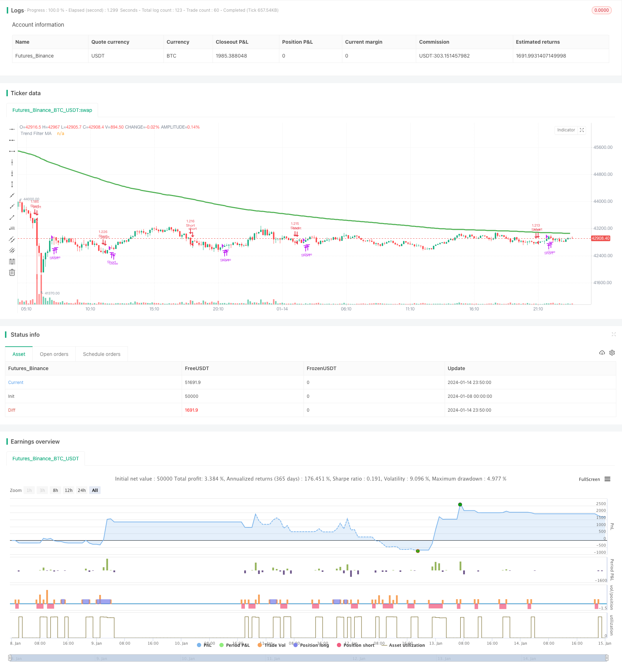Select the Futures_Binance_BTC_USDT earnings tab
Viewport: 622px width, 672px height.
45,459
